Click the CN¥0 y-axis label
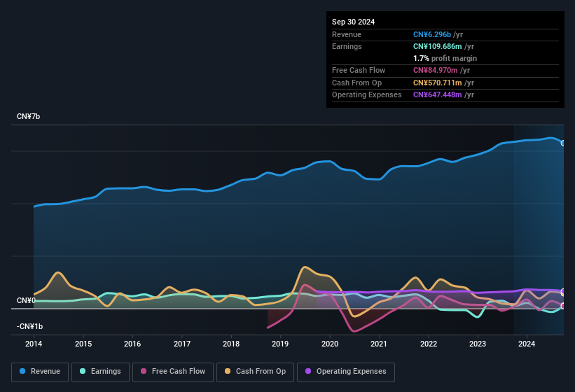 [26, 300]
